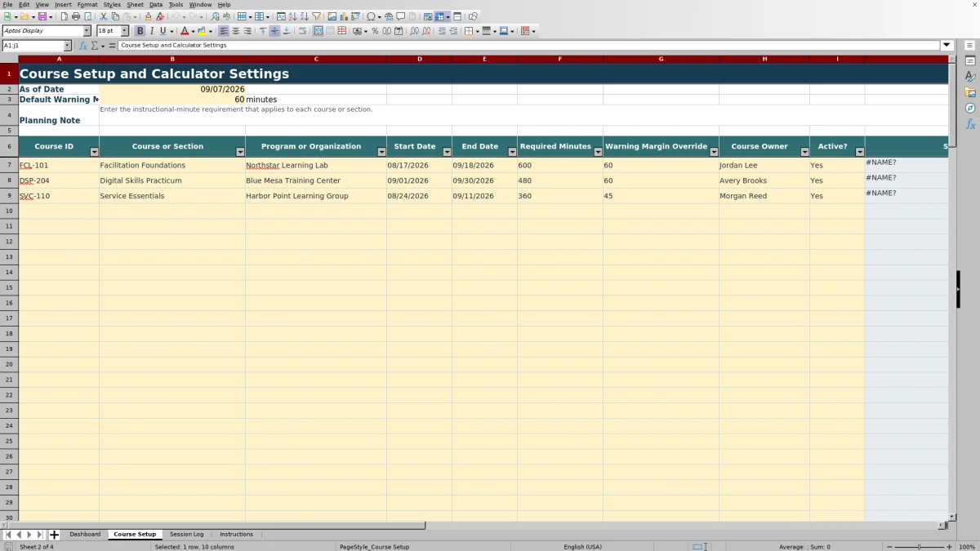Viewport: 980px width, 551px height.
Task: Open the Sidebar Navigator compass icon
Action: 970,108
